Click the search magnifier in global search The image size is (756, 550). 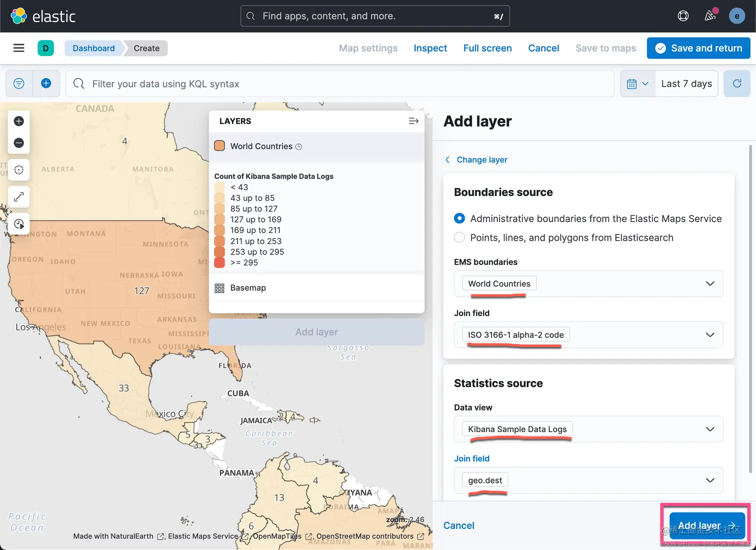coord(251,16)
